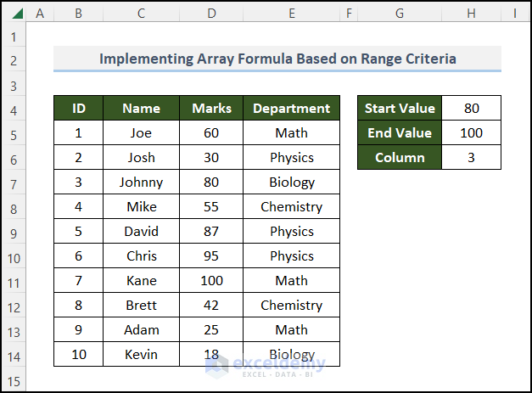Select row 11 header
The height and width of the screenshot is (393, 532).
(x=14, y=280)
